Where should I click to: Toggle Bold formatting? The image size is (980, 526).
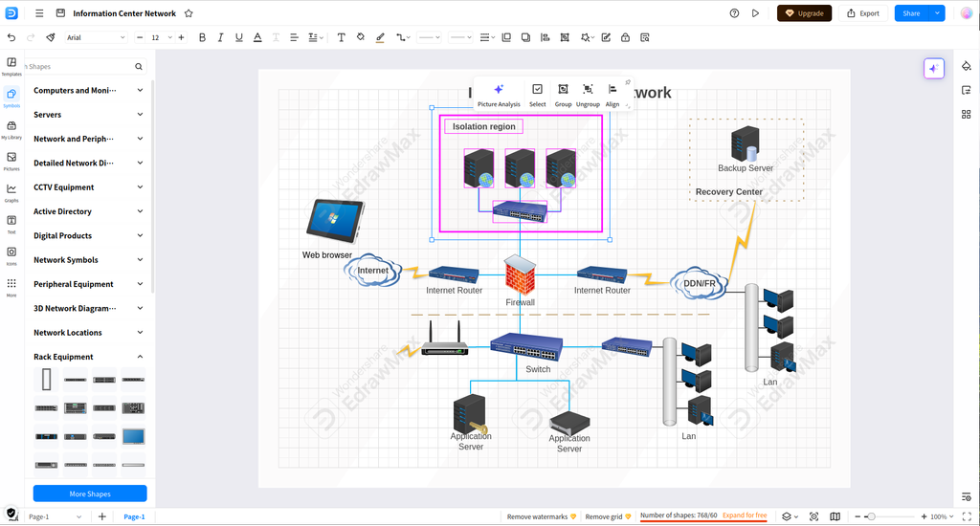202,37
